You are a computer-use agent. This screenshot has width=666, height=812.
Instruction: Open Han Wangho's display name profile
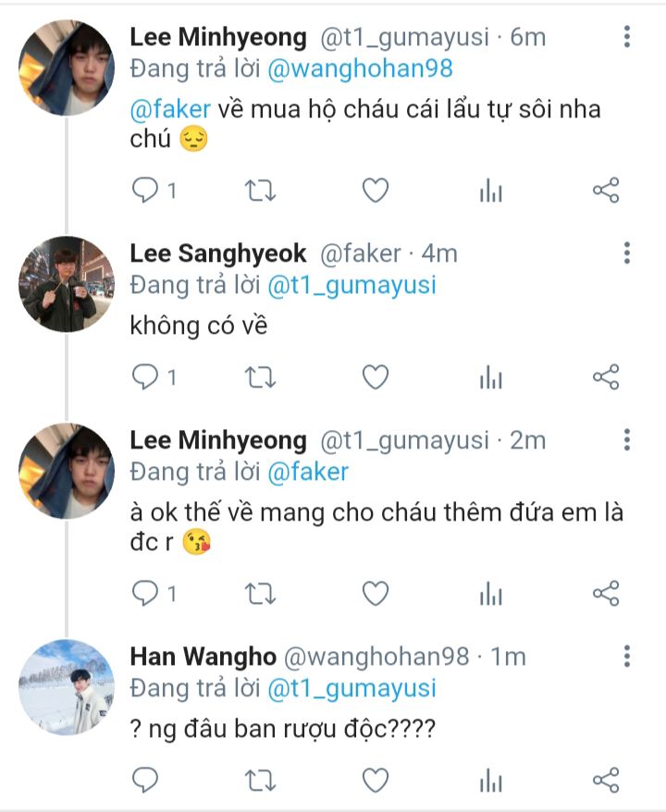203,657
